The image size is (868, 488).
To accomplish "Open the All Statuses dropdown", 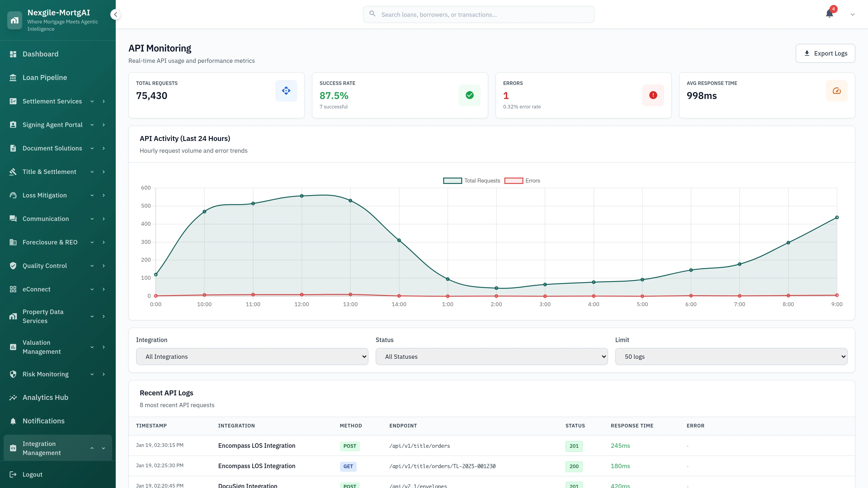I will (x=491, y=356).
